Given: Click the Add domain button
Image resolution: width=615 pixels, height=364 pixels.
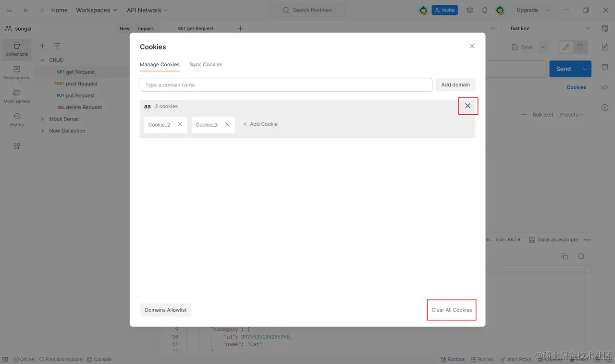Looking at the screenshot, I should tap(455, 85).
